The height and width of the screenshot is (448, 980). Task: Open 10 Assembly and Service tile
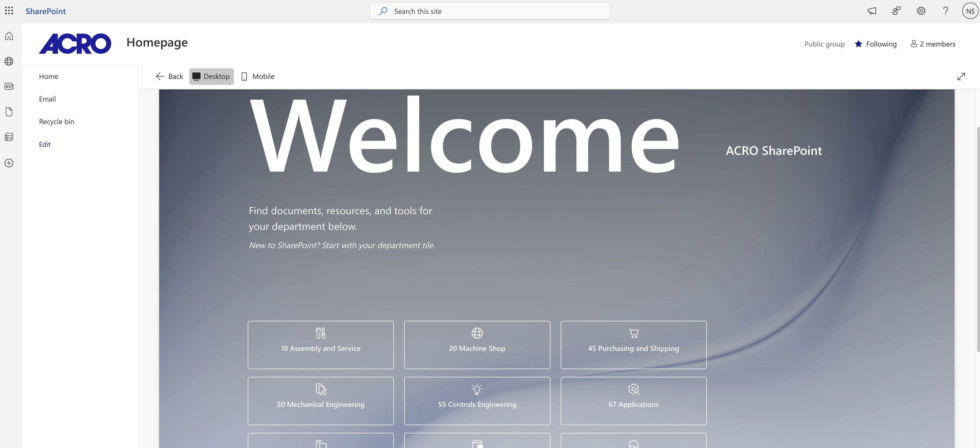[x=321, y=345]
